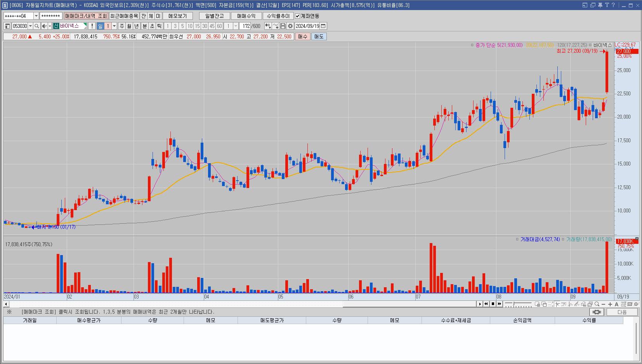Click the rightmost circle icon in chart toolbar
642x364 pixels.
(636, 304)
